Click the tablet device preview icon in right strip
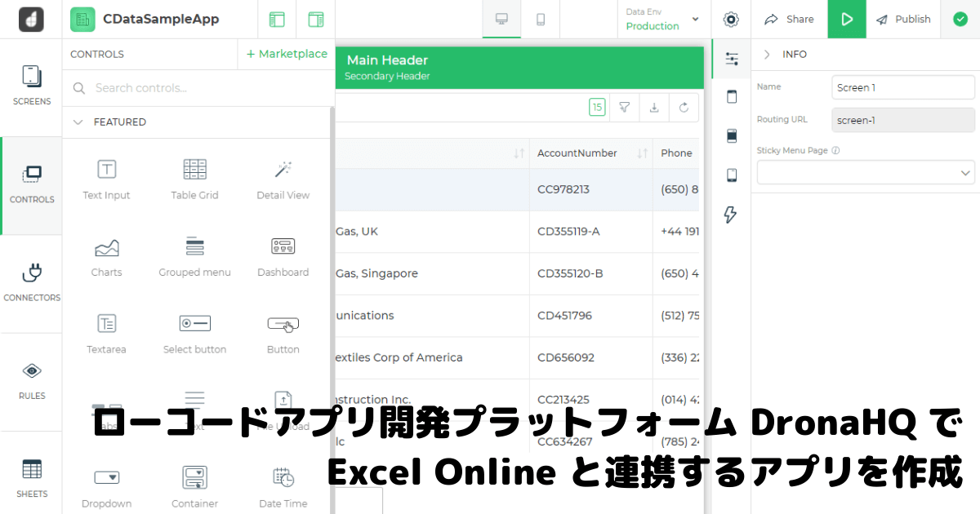Screen dimensions: 980x514 tap(732, 97)
